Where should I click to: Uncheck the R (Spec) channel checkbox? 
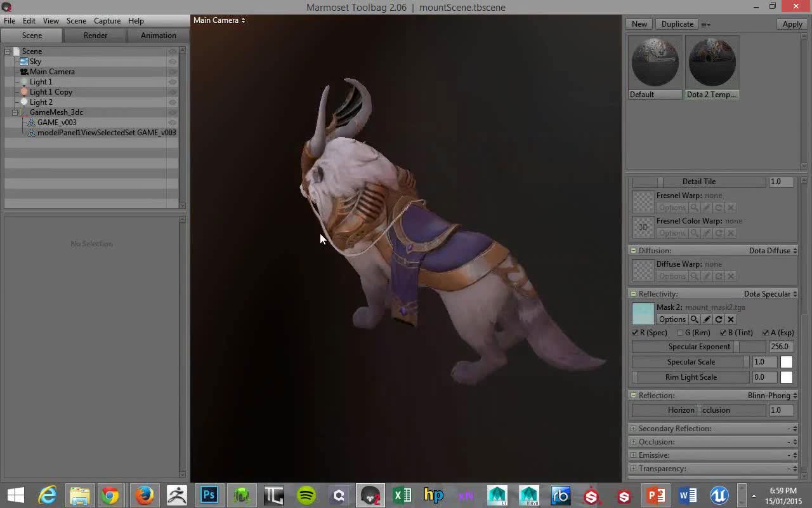[x=635, y=333]
